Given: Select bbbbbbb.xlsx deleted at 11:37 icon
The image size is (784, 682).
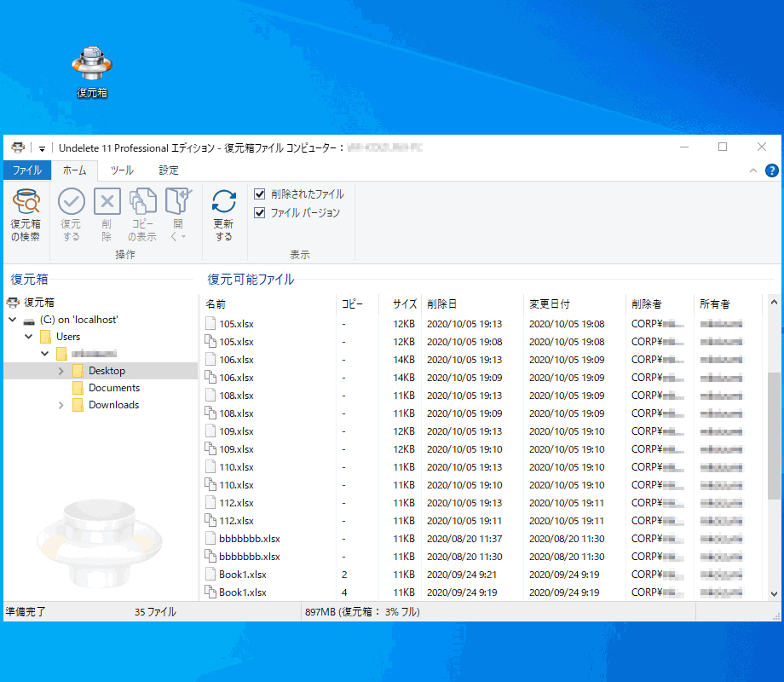Looking at the screenshot, I should [x=210, y=539].
